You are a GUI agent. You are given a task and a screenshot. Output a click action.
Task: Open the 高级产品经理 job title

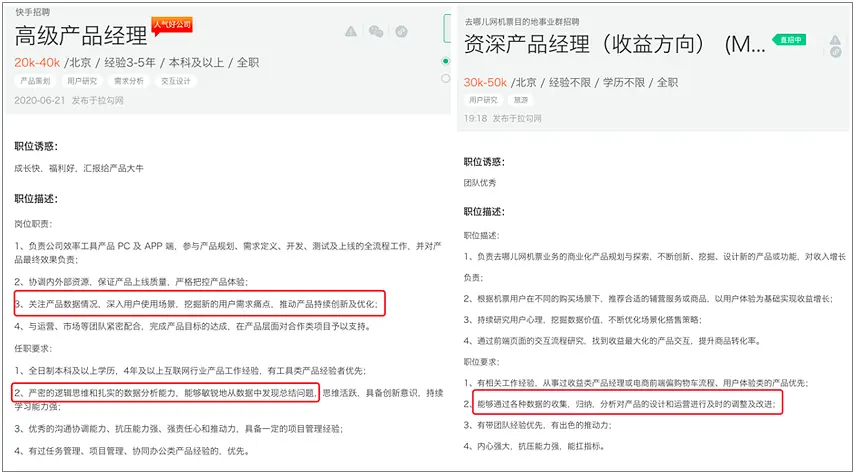[x=81, y=36]
